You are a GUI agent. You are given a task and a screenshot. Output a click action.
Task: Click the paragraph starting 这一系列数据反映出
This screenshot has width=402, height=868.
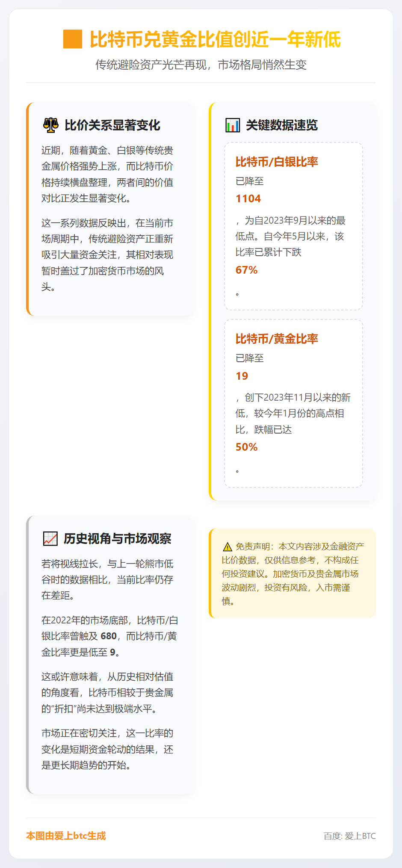point(108,255)
